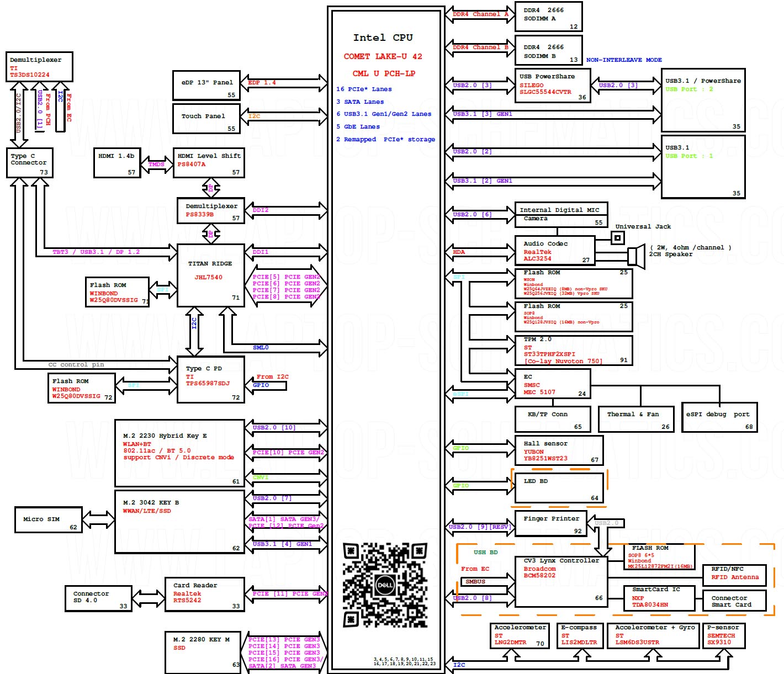The image size is (784, 674).
Task: Click the Dell QR code graphic
Action: click(x=385, y=585)
